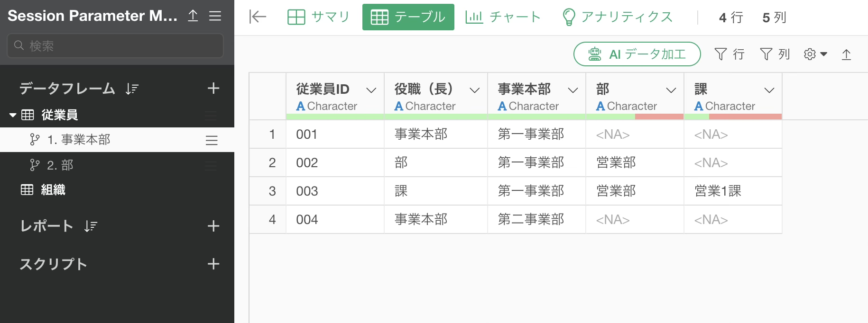868x323 pixels.
Task: Sort the データフレーム list
Action: point(132,89)
